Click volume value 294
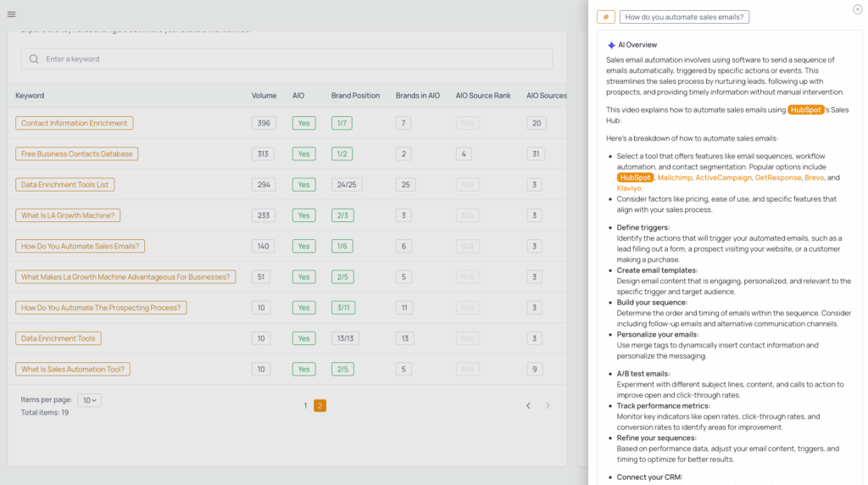The height and width of the screenshot is (485, 868). (264, 185)
